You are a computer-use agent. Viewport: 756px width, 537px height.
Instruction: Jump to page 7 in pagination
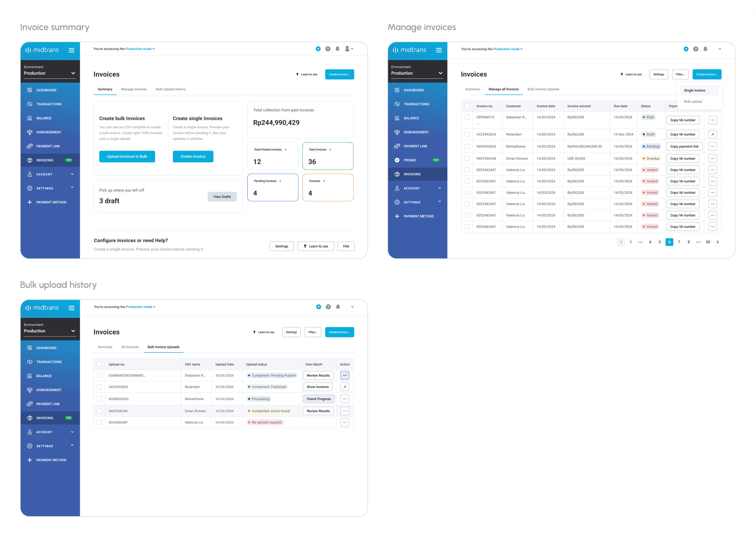[679, 242]
